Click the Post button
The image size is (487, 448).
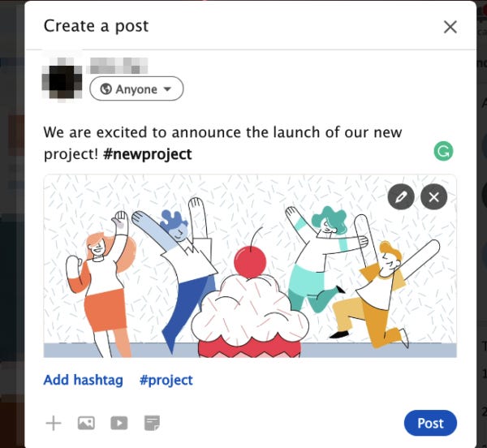point(430,423)
